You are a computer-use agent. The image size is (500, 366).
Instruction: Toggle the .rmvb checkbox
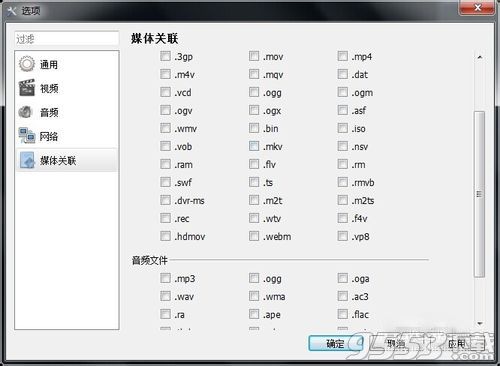[x=343, y=182]
